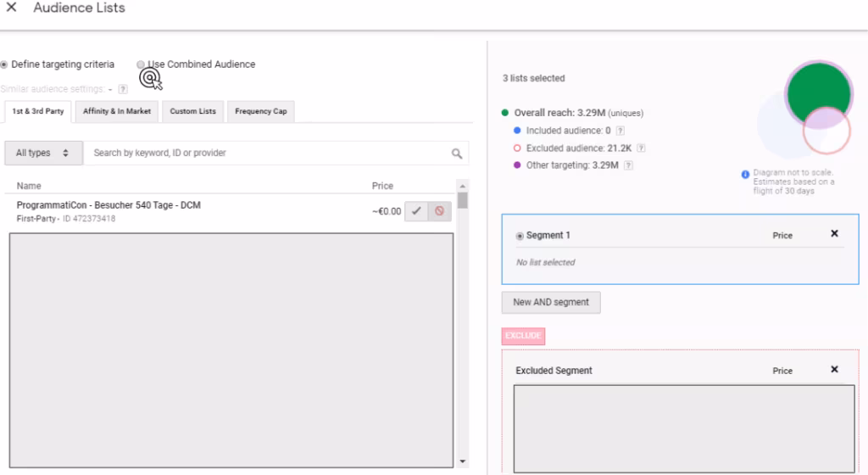Select Use Combined Audience radio button
Screen dimensions: 868x475
pos(141,64)
